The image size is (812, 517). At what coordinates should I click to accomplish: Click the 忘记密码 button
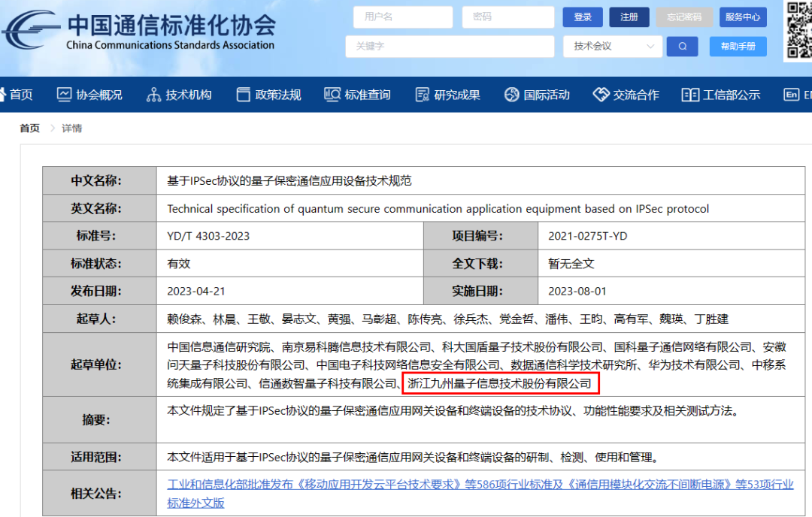pyautogui.click(x=683, y=17)
